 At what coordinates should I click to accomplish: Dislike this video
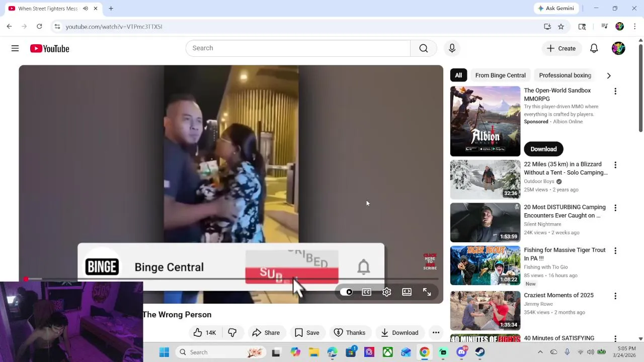(232, 332)
